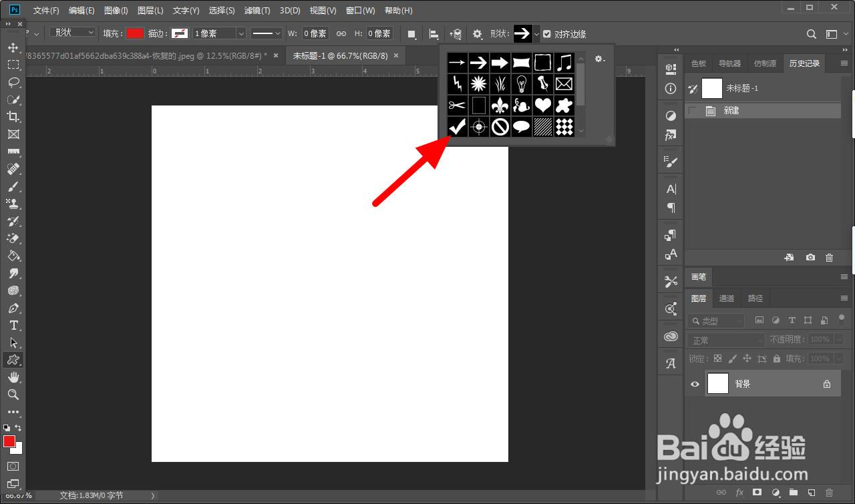Hide the 背景 layer eye icon

(x=695, y=385)
